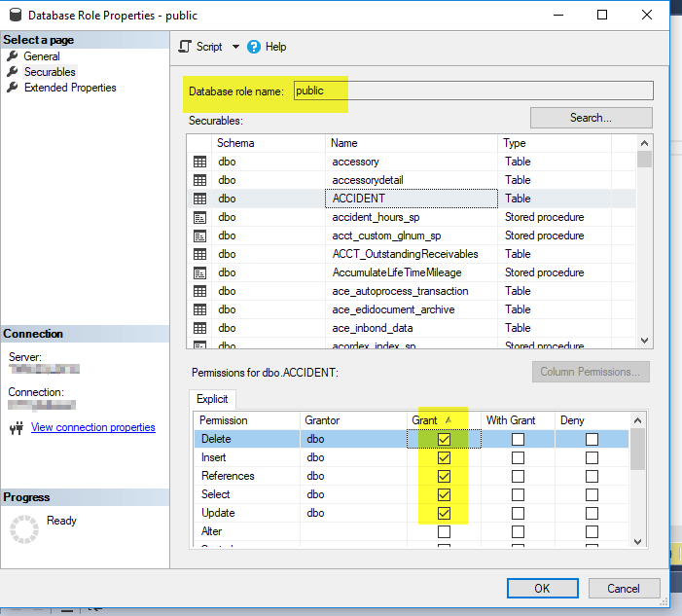682x616 pixels.
Task: Open the Script dropdown arrow
Action: [x=235, y=47]
